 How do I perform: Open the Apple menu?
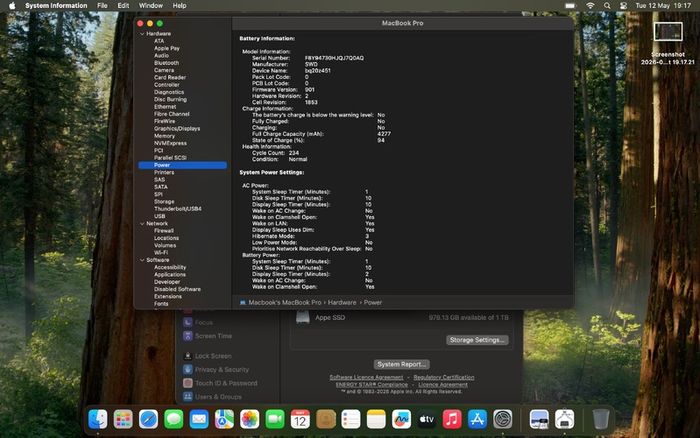[x=12, y=6]
